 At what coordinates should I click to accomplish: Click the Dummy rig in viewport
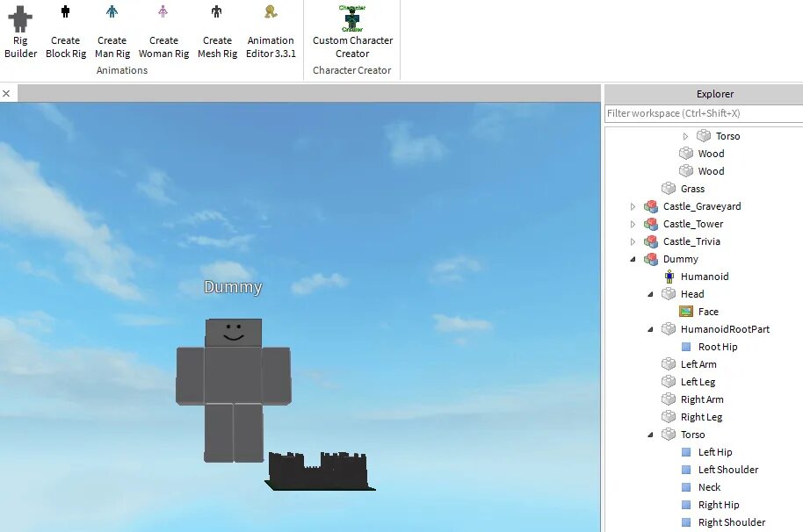click(234, 391)
